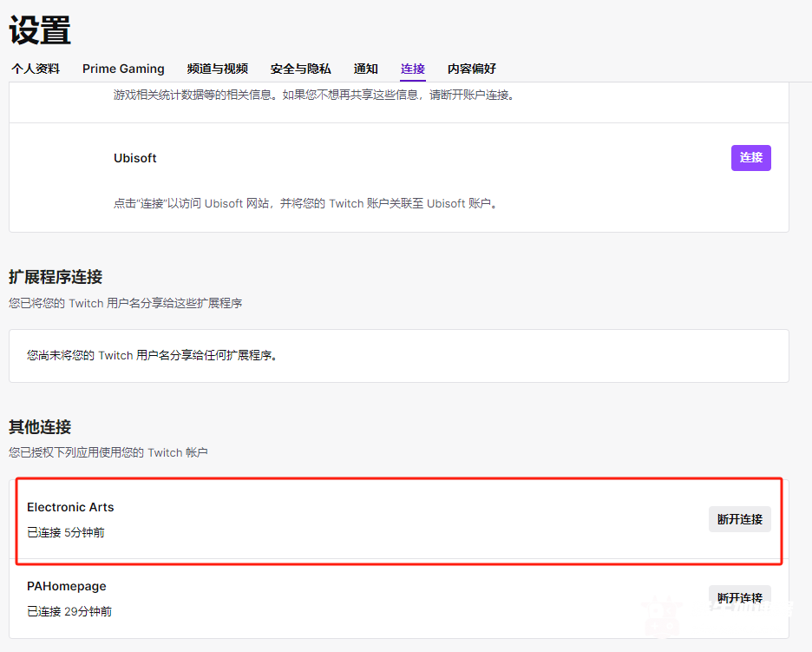Click the 您尚未将您的 Twitch 用户名 notice
The height and width of the screenshot is (652, 812).
(x=153, y=355)
